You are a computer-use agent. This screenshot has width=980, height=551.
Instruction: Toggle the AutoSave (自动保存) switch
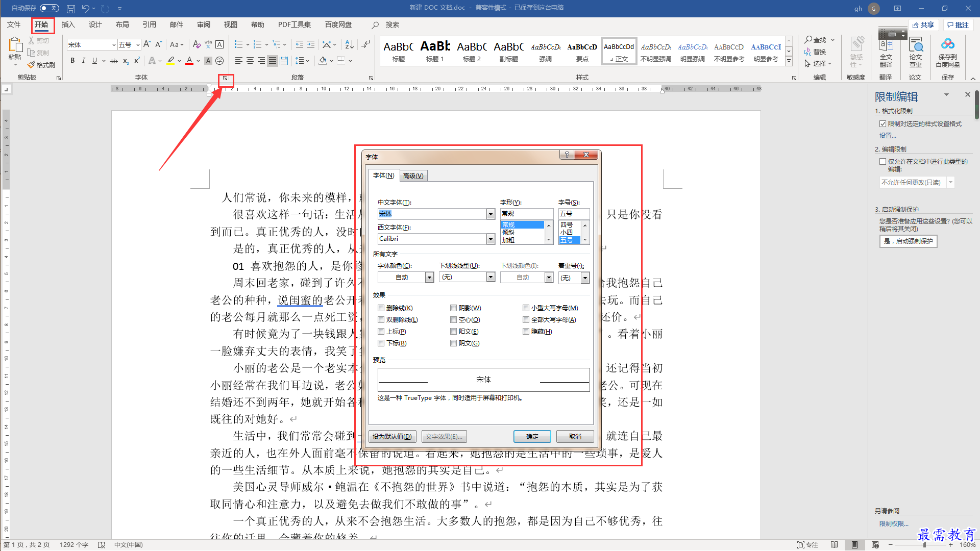click(x=50, y=8)
